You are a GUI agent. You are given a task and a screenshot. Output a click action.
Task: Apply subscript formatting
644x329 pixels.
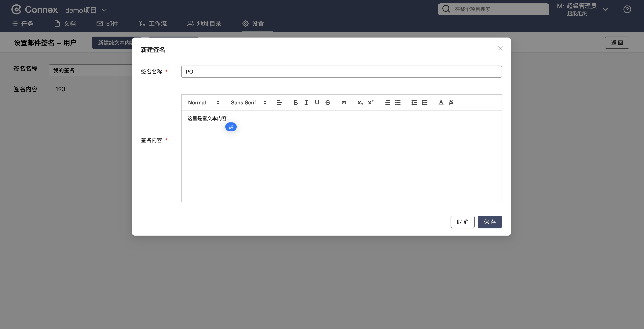pyautogui.click(x=360, y=103)
